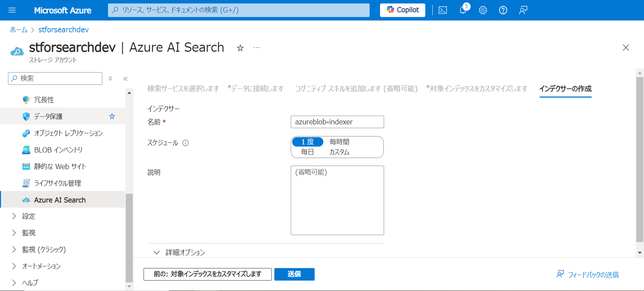This screenshot has width=644, height=291.
Task: Expand 詳細オプション section
Action: (x=179, y=252)
